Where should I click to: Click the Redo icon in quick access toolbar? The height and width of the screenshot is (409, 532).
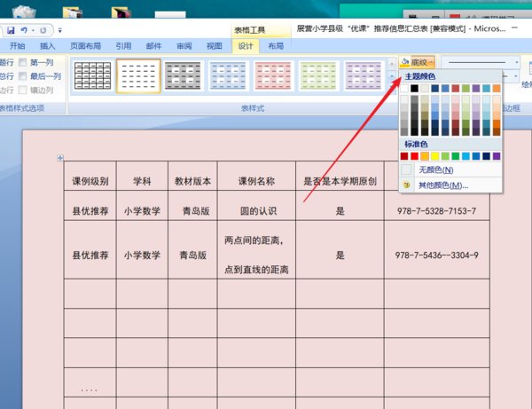click(x=43, y=30)
